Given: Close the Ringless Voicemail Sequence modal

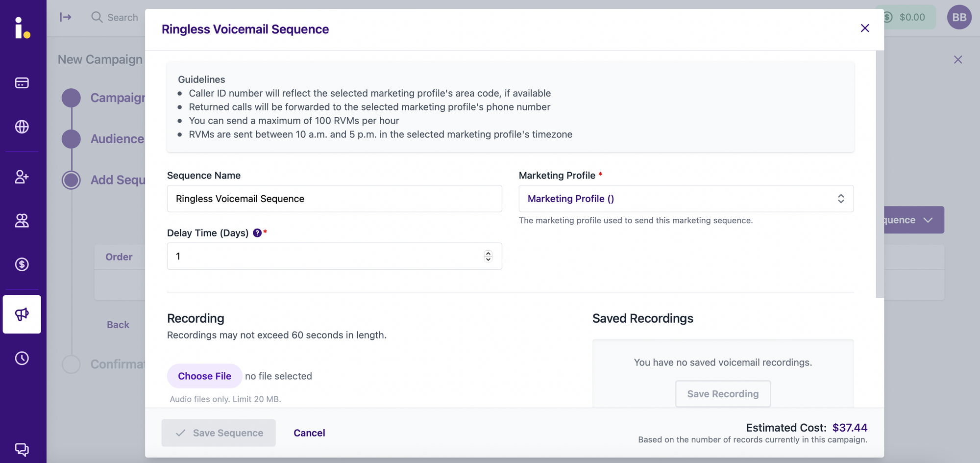Looking at the screenshot, I should (865, 28).
